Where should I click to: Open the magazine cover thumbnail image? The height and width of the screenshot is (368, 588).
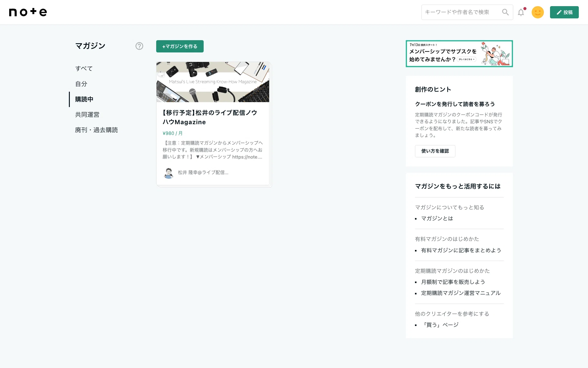[213, 82]
